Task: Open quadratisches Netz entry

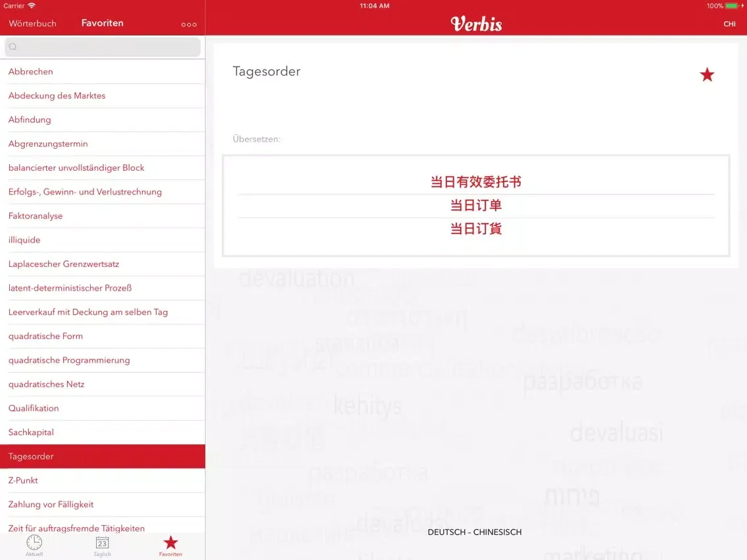Action: [x=103, y=385]
